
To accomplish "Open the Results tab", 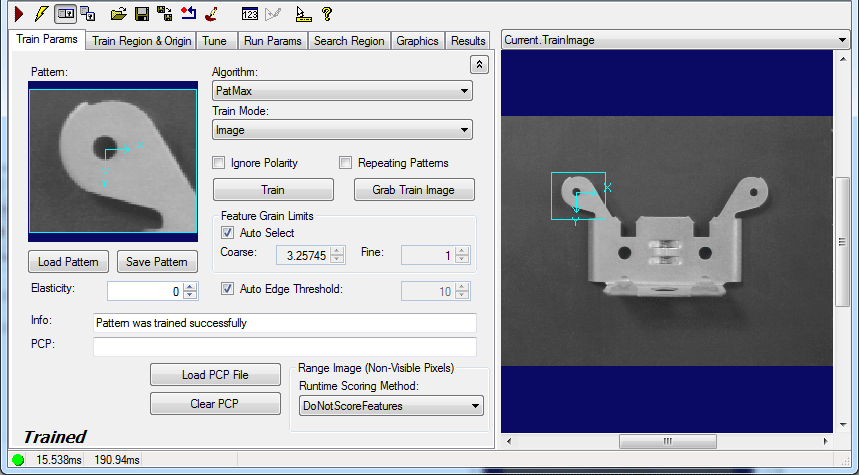I will coord(468,41).
